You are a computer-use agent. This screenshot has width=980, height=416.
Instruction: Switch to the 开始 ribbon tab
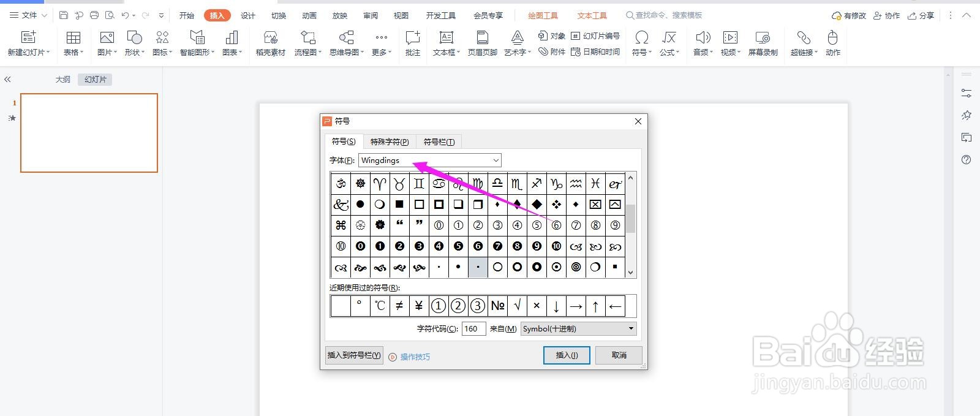coord(187,15)
